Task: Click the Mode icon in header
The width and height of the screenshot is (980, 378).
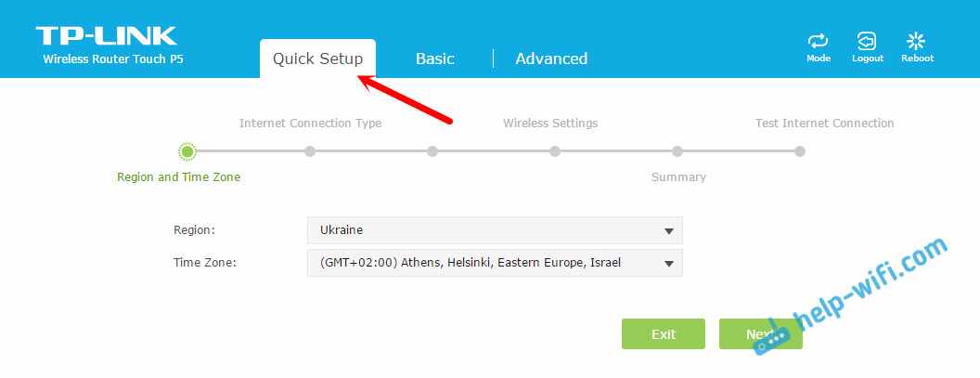Action: click(818, 42)
